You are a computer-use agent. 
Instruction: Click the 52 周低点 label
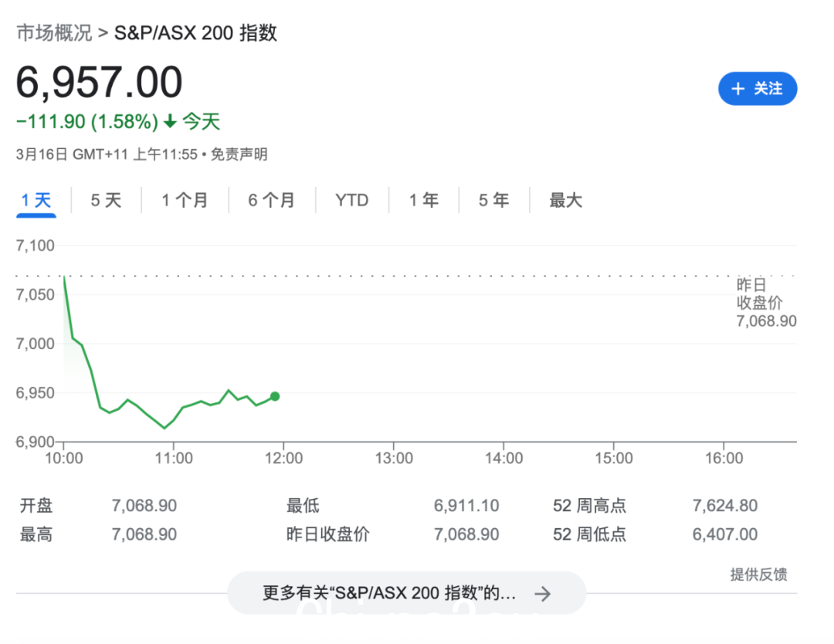tap(589, 534)
